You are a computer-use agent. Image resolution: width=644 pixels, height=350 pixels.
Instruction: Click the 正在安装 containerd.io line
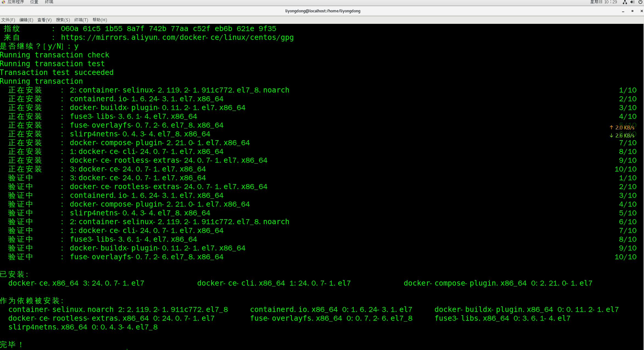click(322, 99)
